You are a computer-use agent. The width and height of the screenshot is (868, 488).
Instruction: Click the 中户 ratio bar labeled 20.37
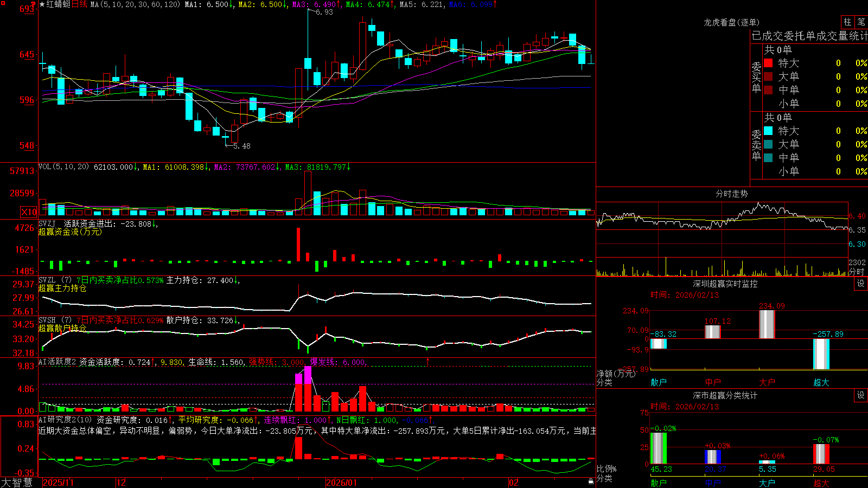coord(713,457)
